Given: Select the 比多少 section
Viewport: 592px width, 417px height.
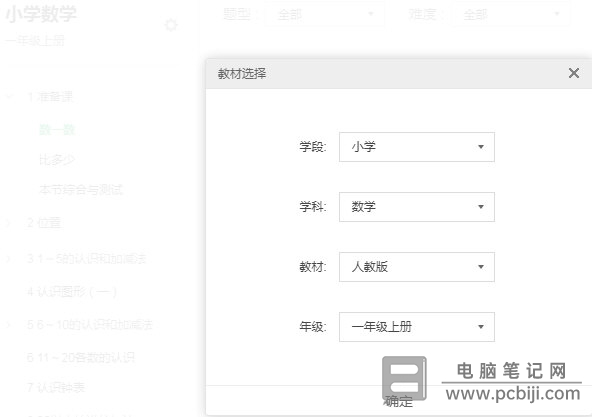Looking at the screenshot, I should click(x=57, y=160).
